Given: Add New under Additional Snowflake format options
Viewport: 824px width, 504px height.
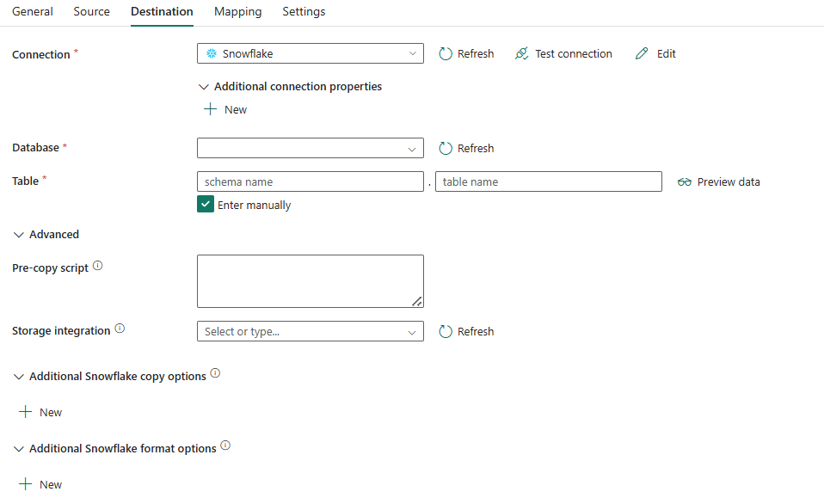Looking at the screenshot, I should [40, 485].
